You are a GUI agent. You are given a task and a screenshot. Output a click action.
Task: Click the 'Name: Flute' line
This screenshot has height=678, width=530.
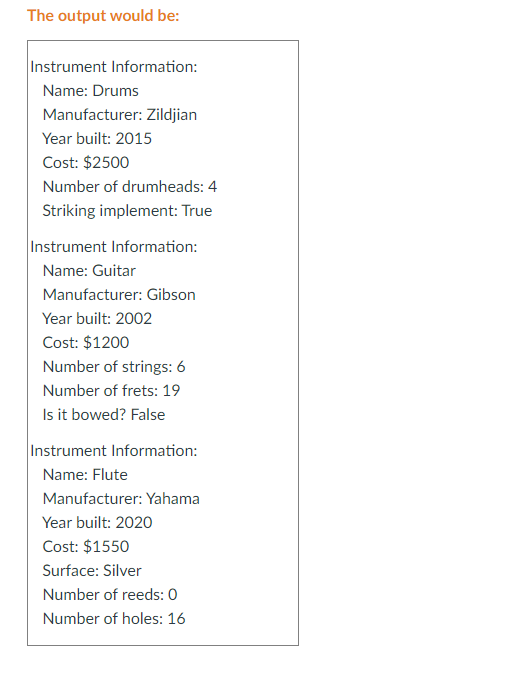85,475
